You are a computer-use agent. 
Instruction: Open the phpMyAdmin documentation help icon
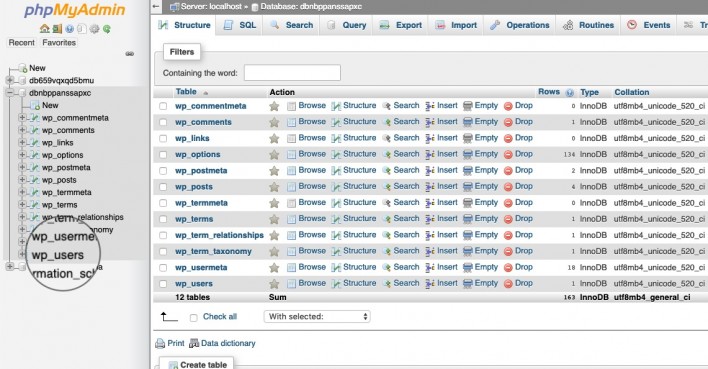(x=69, y=29)
